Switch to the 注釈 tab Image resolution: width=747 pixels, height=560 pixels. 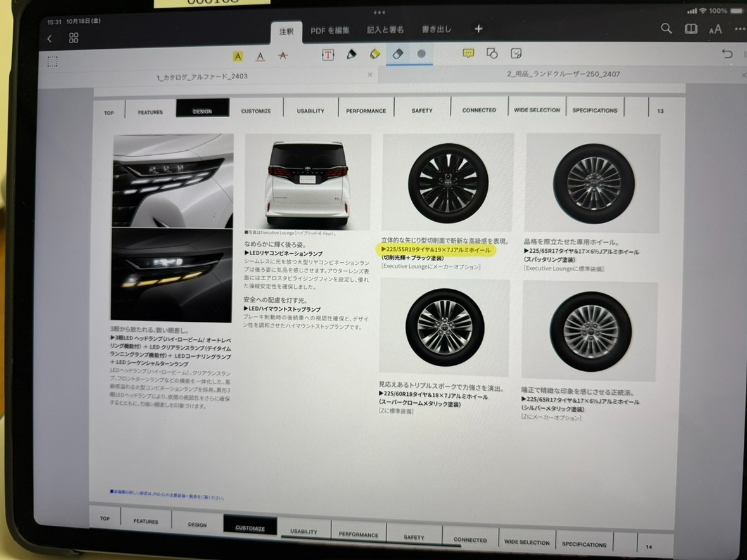(x=286, y=32)
